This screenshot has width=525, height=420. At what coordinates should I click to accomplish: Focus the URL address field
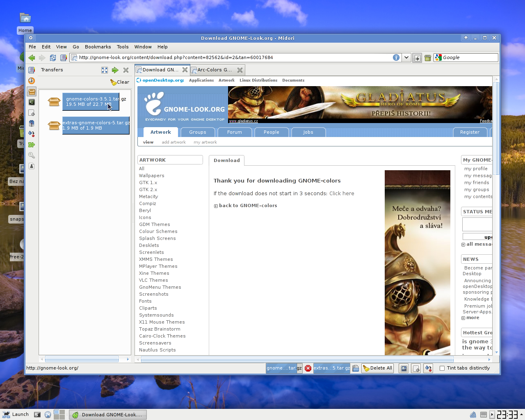[235, 57]
